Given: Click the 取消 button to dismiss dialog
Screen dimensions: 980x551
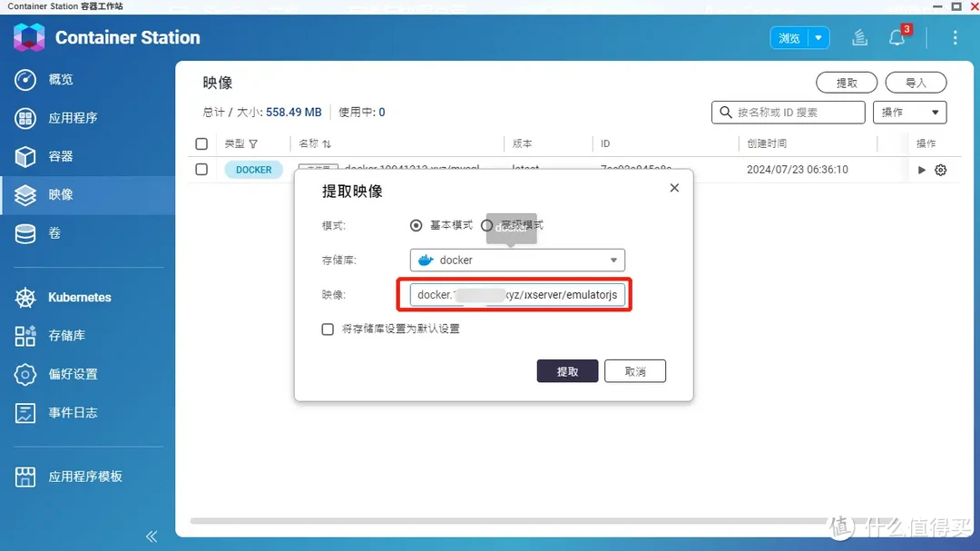Looking at the screenshot, I should click(x=635, y=370).
